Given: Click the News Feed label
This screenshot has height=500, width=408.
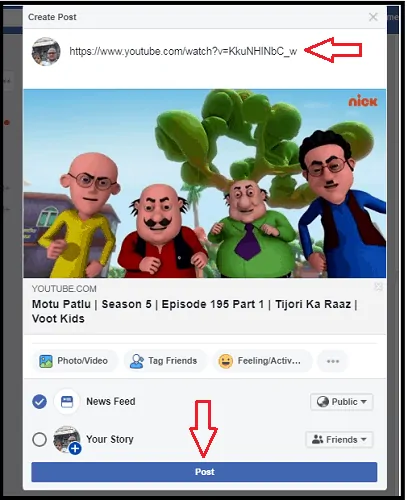Looking at the screenshot, I should (x=111, y=401).
